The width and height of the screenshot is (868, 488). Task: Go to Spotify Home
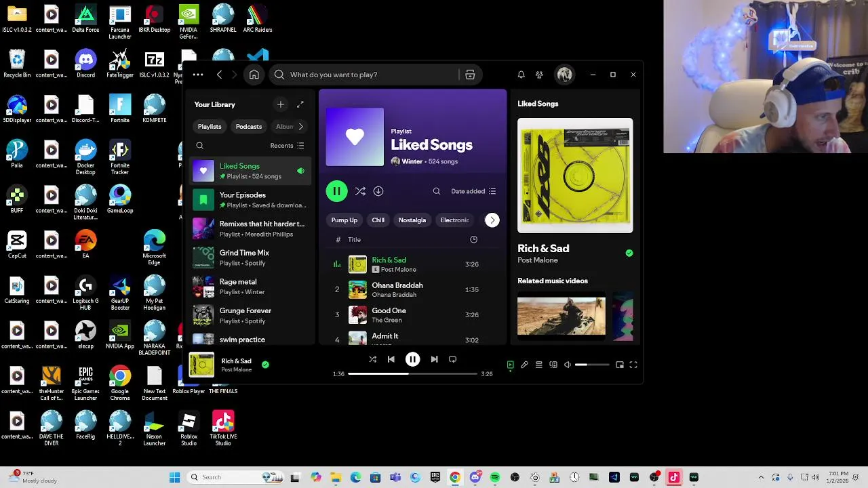point(254,75)
